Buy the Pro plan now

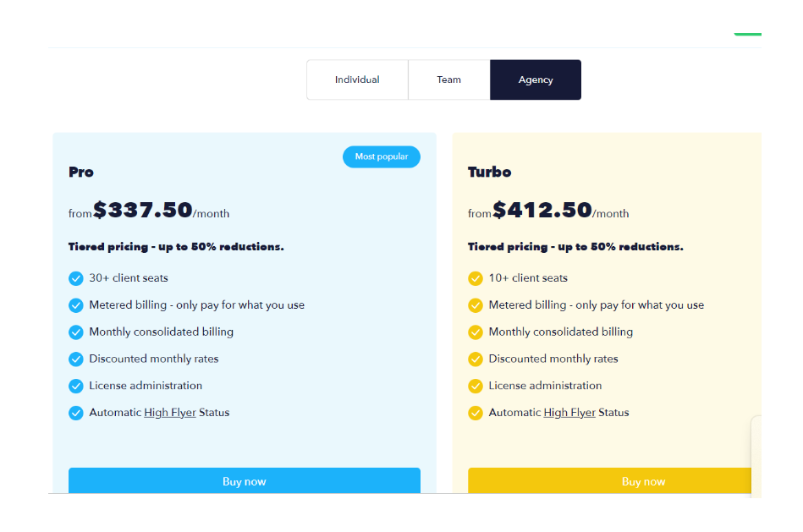[x=245, y=480]
